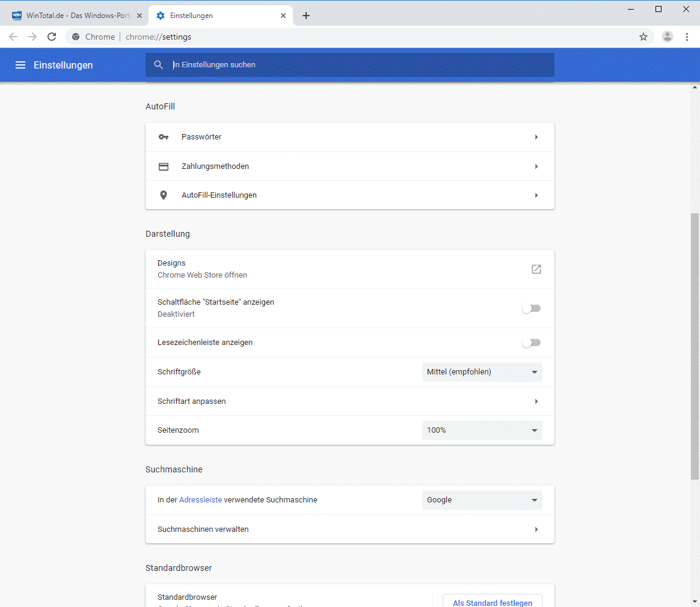700x607 pixels.
Task: Choose search engine from Google dropdown
Action: click(482, 500)
